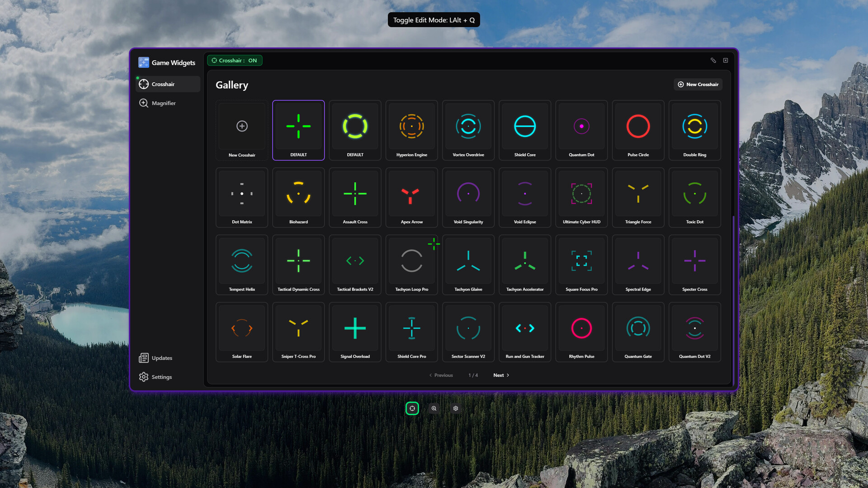This screenshot has width=868, height=488.
Task: Choose the Specter Cross crosshair
Action: [695, 265]
